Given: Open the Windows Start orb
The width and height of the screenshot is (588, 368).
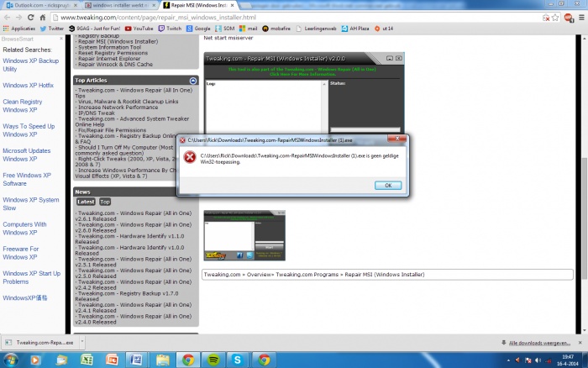Looking at the screenshot, I should [x=10, y=360].
